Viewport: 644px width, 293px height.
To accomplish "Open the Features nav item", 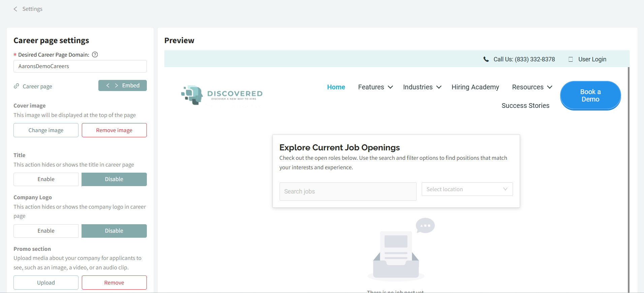I will pyautogui.click(x=371, y=87).
